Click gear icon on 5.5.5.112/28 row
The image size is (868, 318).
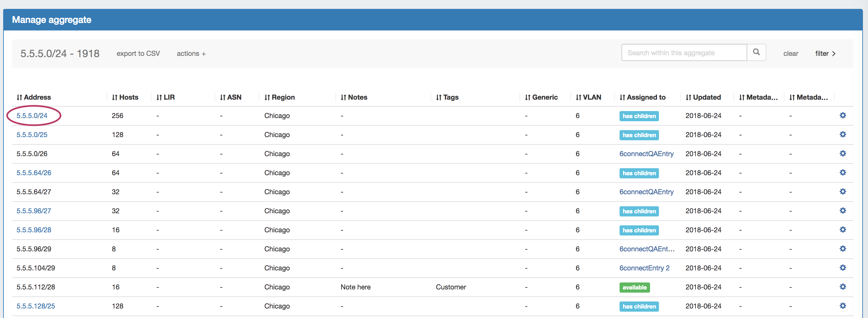coord(842,287)
